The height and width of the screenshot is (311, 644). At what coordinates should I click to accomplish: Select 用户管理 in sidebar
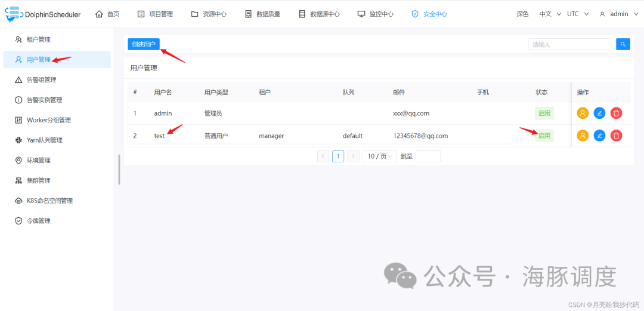(57, 60)
